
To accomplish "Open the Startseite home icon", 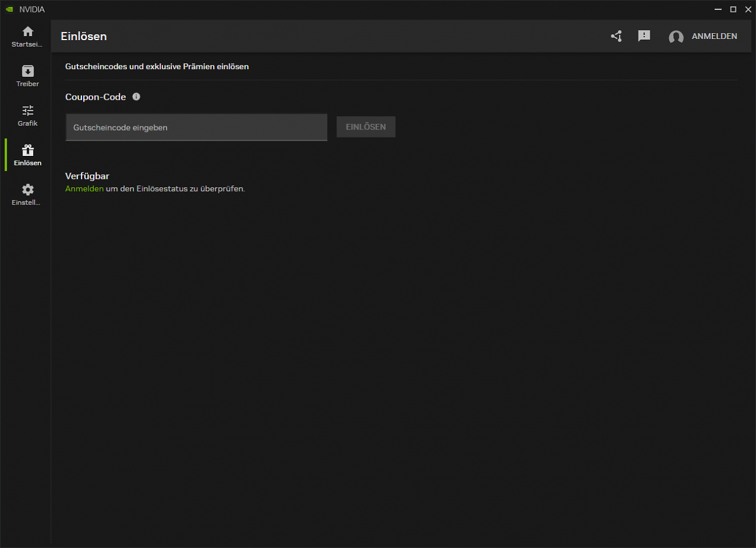I will (28, 31).
